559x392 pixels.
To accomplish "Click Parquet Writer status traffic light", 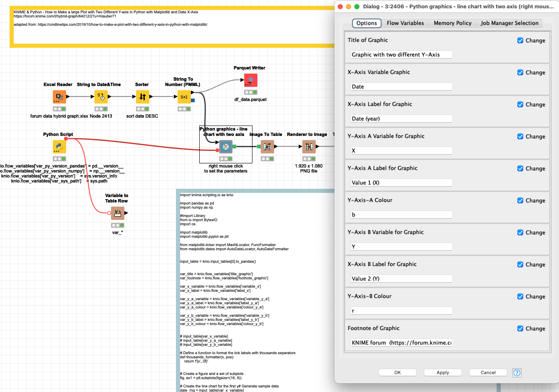I will coord(250,92).
